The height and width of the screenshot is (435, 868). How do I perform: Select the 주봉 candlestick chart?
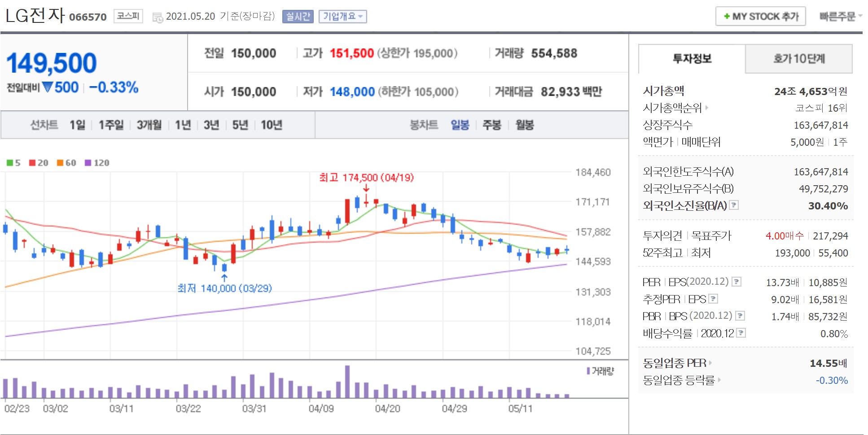tap(491, 125)
